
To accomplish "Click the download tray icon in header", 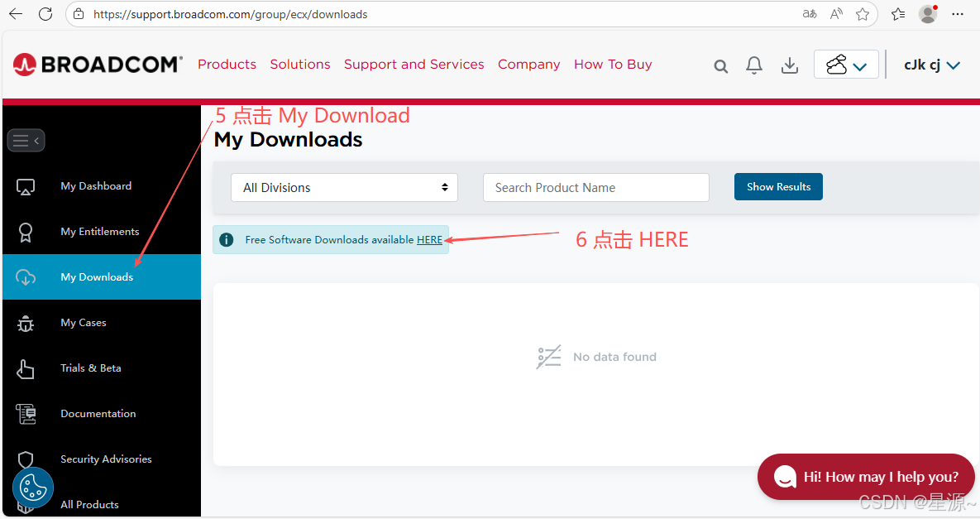I will point(790,65).
